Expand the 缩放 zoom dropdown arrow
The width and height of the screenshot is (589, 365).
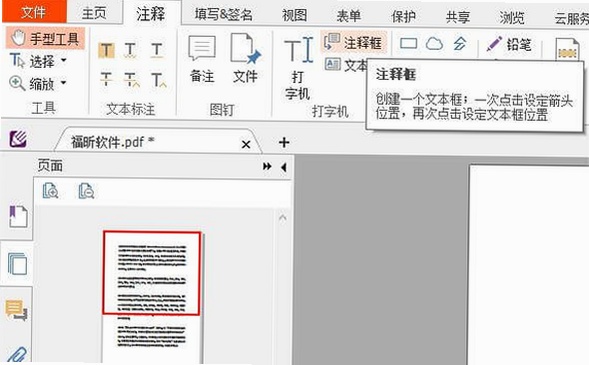(64, 82)
